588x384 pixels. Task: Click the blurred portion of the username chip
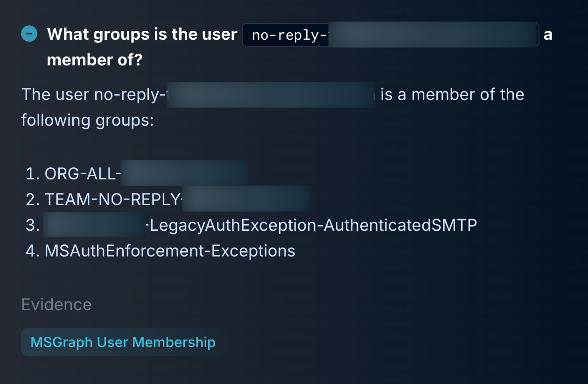432,35
